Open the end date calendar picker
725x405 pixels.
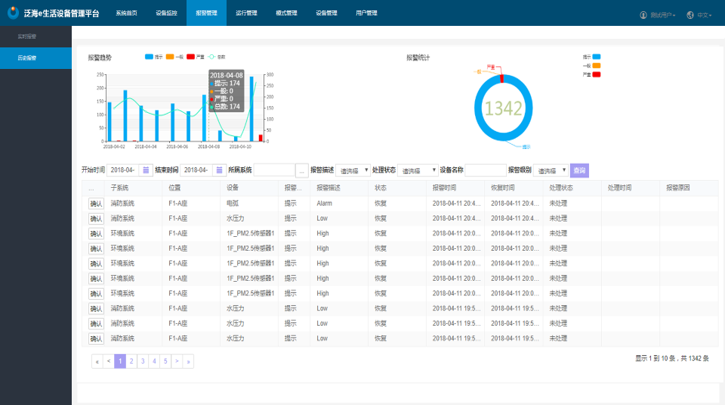[x=219, y=170]
